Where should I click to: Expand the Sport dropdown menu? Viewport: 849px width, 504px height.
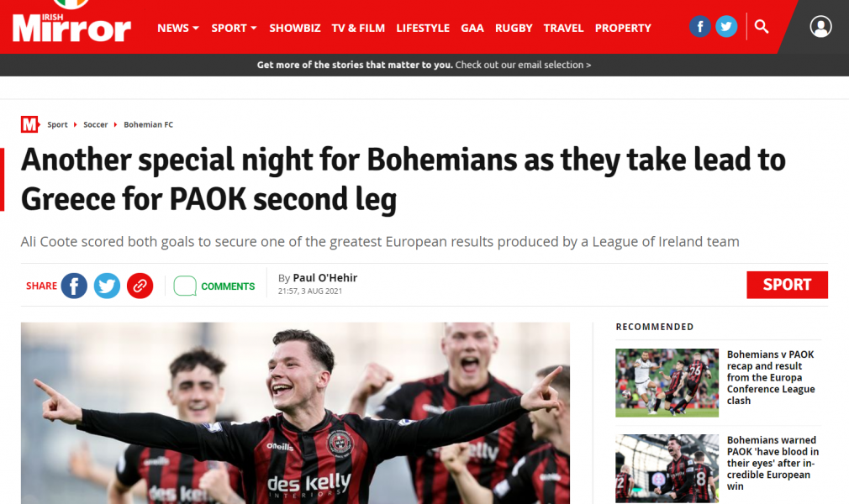234,29
